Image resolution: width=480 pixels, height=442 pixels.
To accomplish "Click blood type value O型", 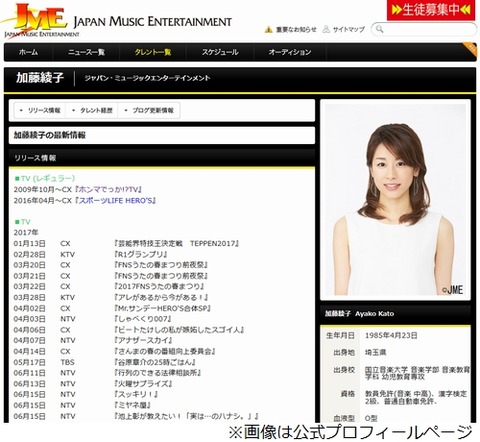I will click(371, 418).
